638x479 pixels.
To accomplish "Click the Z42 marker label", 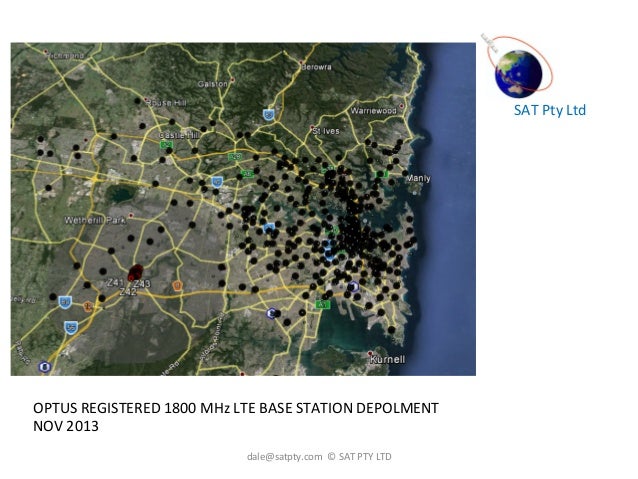I will (128, 292).
